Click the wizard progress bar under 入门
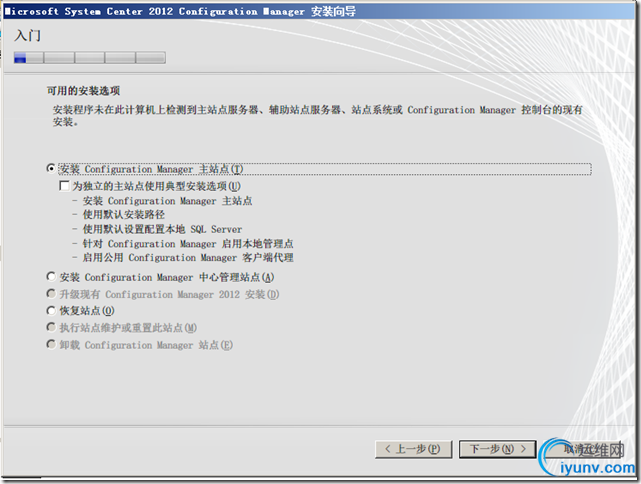The image size is (641, 484). coord(90,58)
